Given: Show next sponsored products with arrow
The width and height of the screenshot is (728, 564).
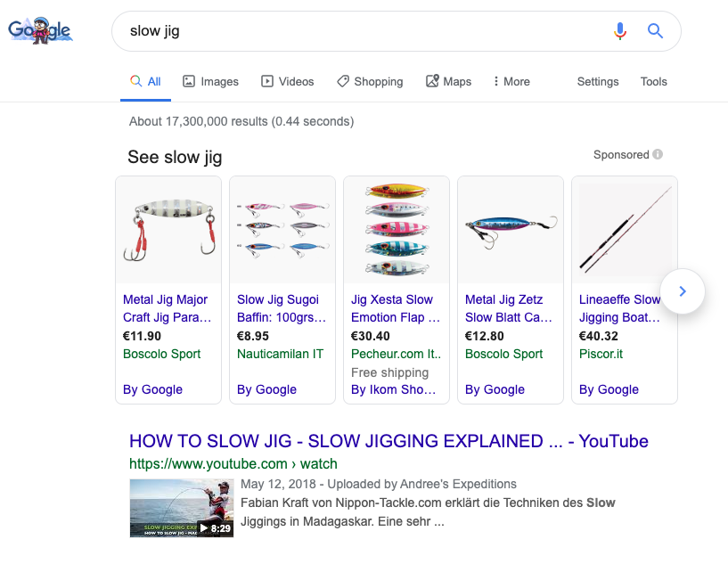Looking at the screenshot, I should click(683, 291).
